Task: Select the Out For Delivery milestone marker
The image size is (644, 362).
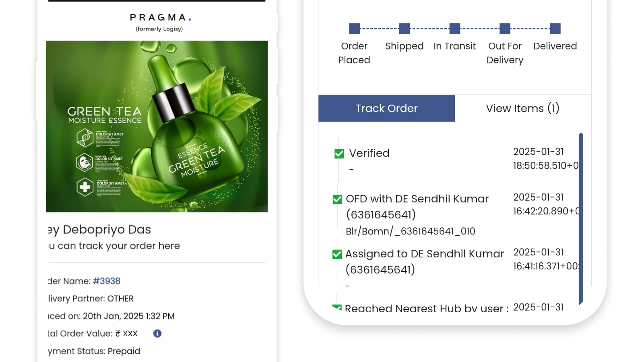Action: coord(504,28)
